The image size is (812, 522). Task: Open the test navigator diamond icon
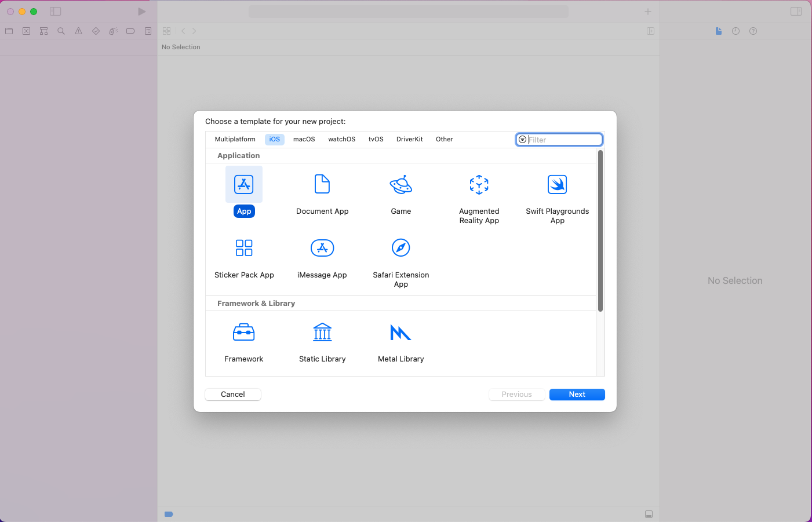click(96, 31)
